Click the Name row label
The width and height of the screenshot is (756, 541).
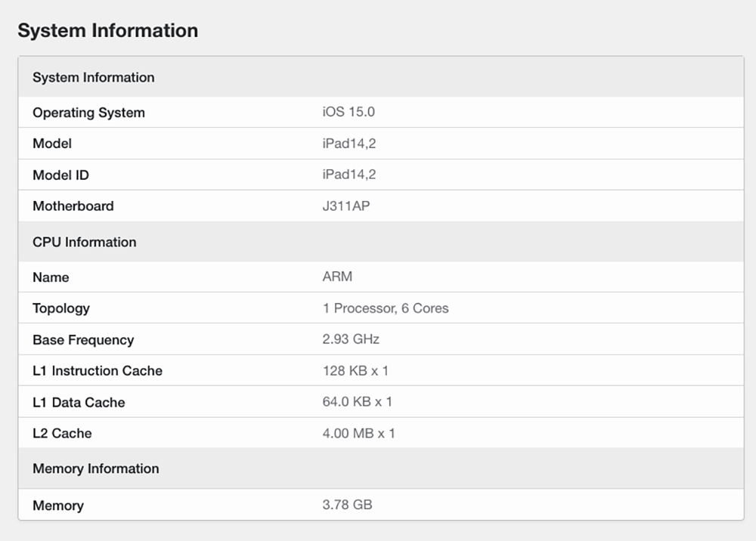pyautogui.click(x=51, y=277)
